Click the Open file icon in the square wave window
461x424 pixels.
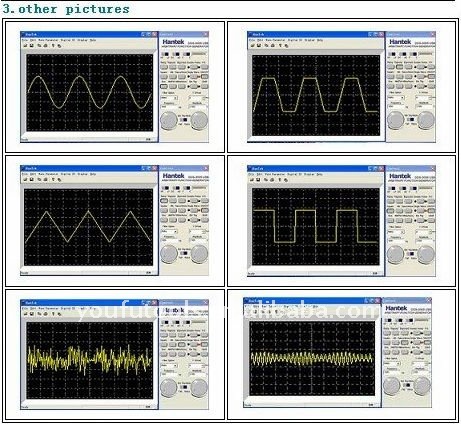[252, 180]
